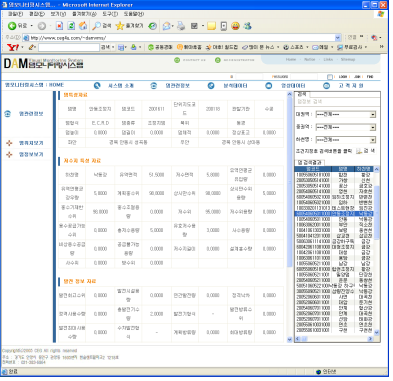The height and width of the screenshot is (381, 393).
Task: Click the sidebar telephone icon for 댐관련정보
Action: (x=8, y=114)
